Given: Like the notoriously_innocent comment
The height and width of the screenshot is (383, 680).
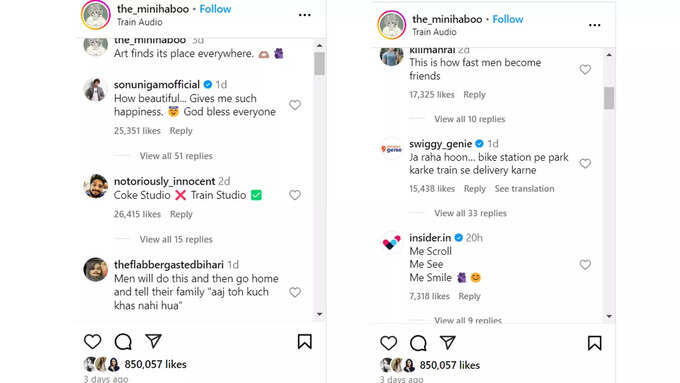Looking at the screenshot, I should pyautogui.click(x=295, y=195).
